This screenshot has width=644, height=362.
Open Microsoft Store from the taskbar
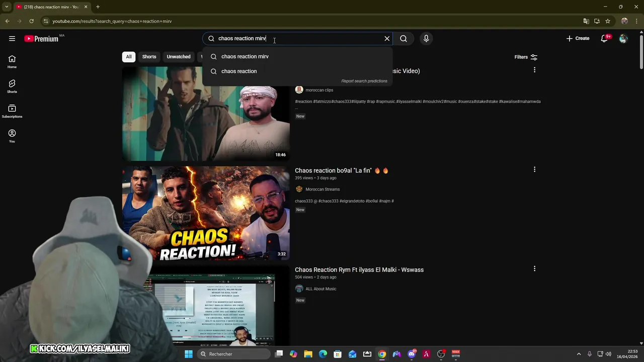tap(338, 354)
